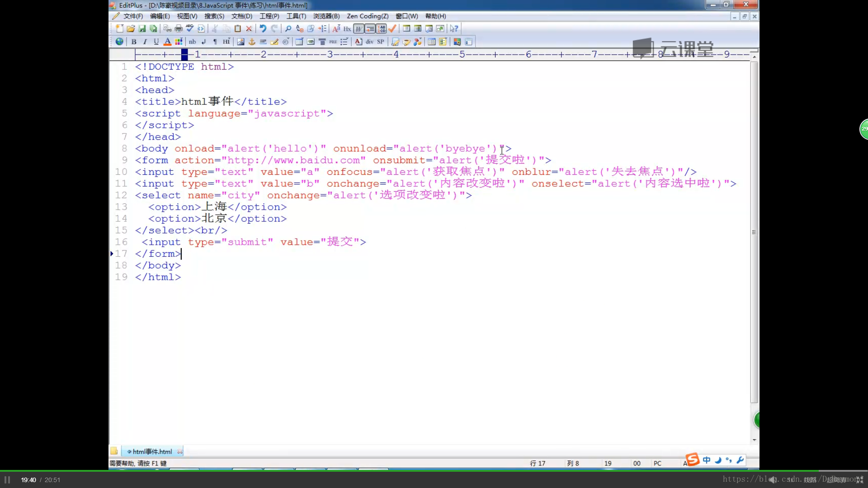
Task: Open the Zen Coding(Z) menu
Action: (368, 16)
